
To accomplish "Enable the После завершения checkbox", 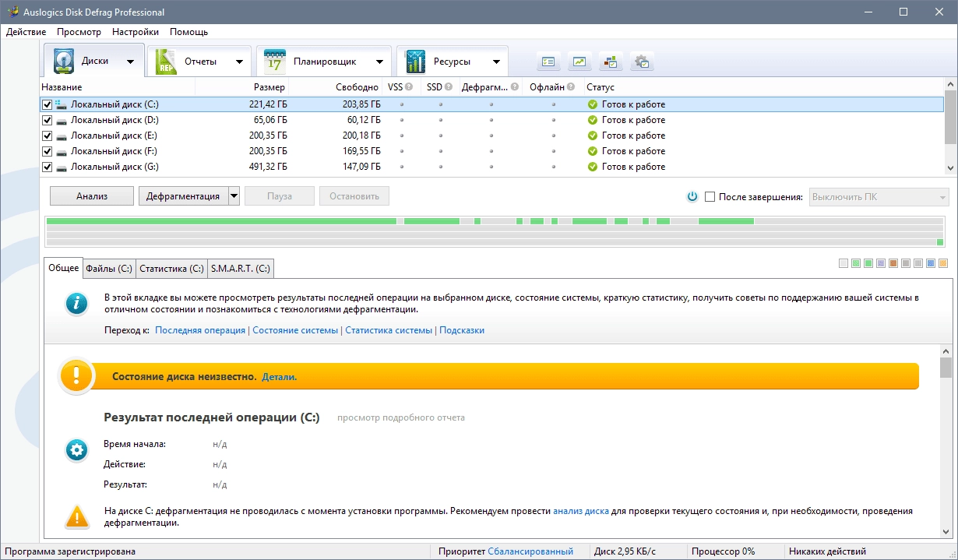I will click(710, 197).
